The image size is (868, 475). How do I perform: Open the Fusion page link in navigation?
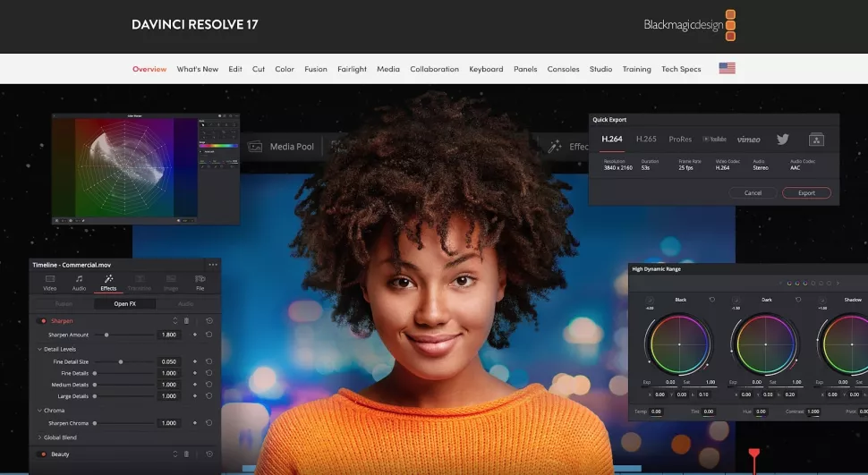click(316, 69)
